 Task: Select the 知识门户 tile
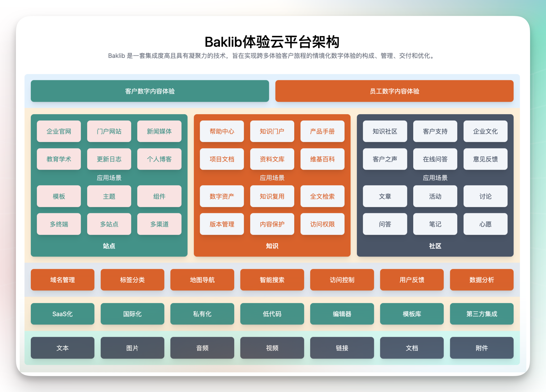[x=272, y=131]
